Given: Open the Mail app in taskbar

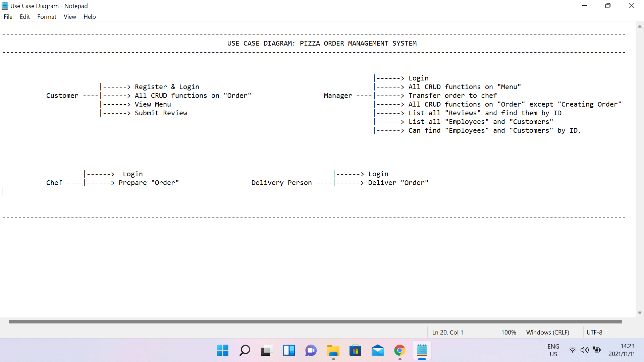Looking at the screenshot, I should point(377,351).
